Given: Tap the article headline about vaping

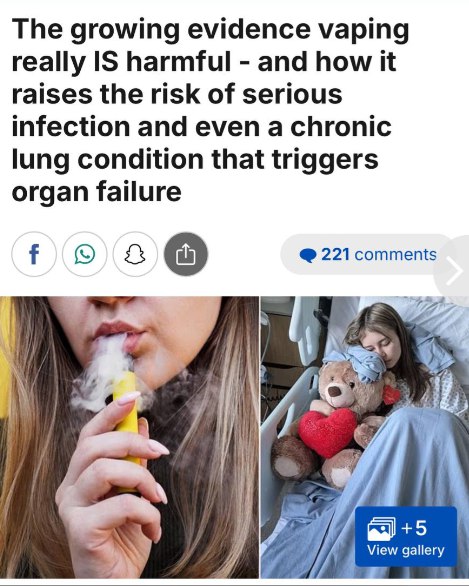Looking at the screenshot, I should pos(210,110).
